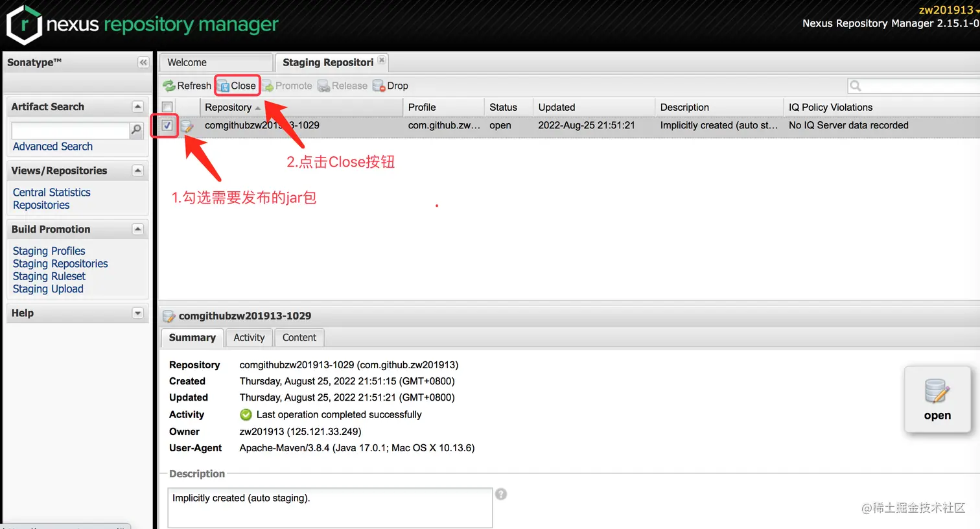Viewport: 980px width, 529px height.
Task: Click the Artifact Search magnifier icon
Action: [136, 130]
